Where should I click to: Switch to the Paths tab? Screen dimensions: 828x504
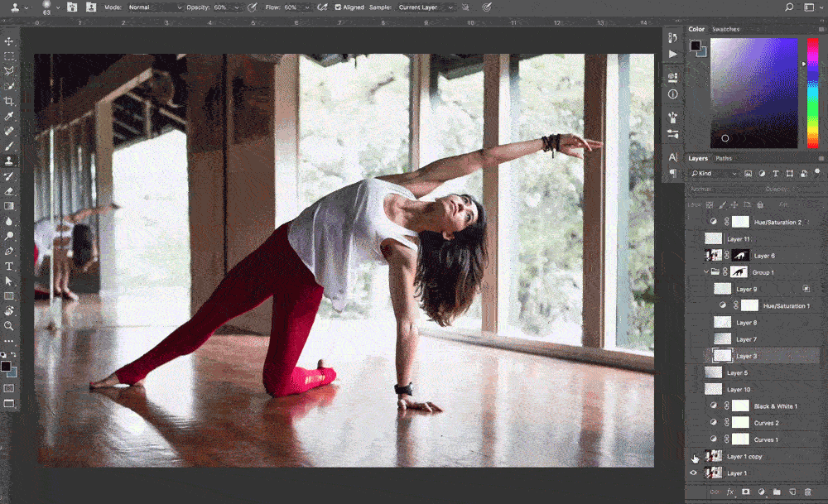[724, 158]
